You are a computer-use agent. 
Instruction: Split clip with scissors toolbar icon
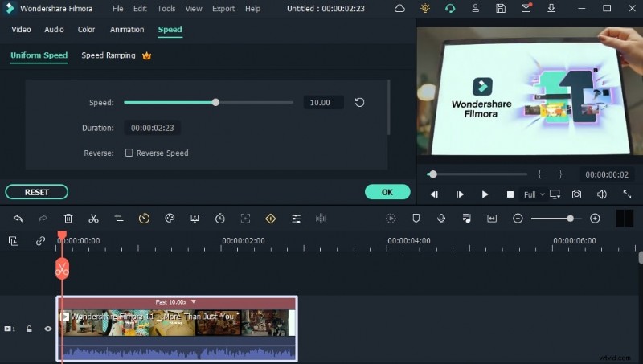[x=93, y=219]
